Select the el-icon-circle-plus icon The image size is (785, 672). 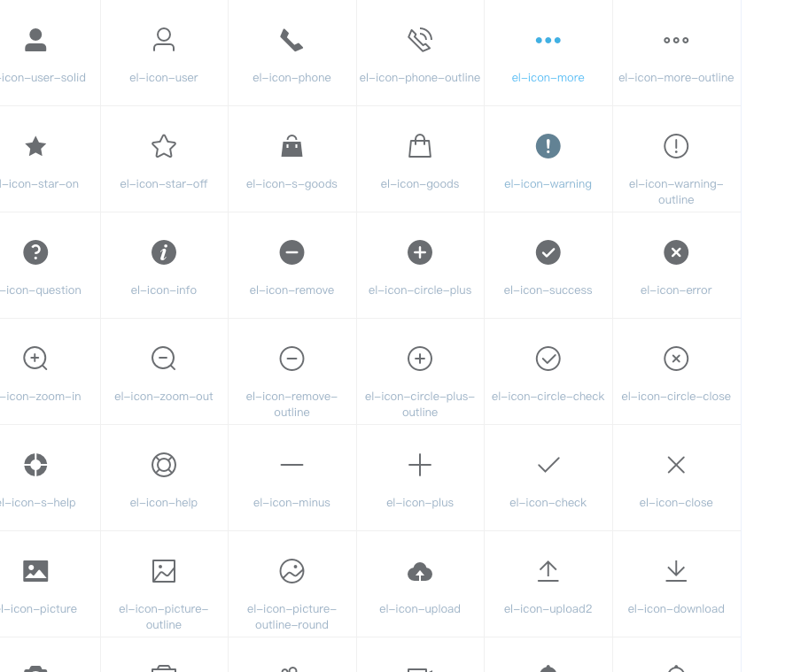(419, 252)
